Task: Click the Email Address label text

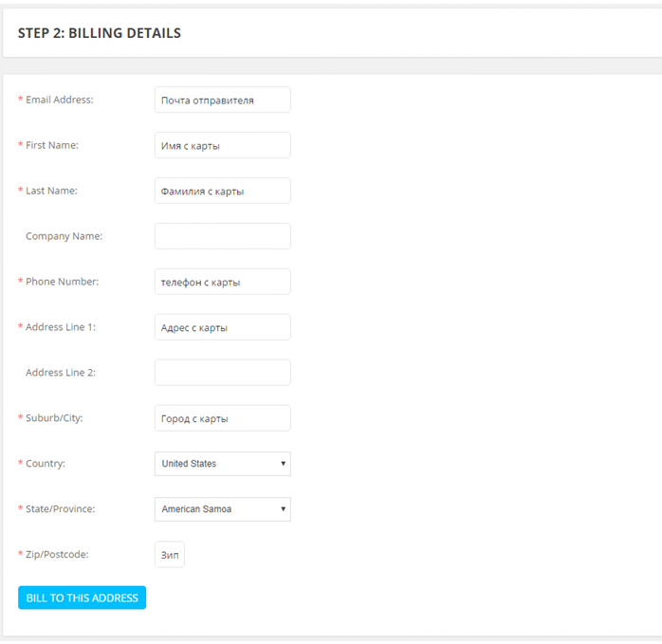Action: click(59, 100)
